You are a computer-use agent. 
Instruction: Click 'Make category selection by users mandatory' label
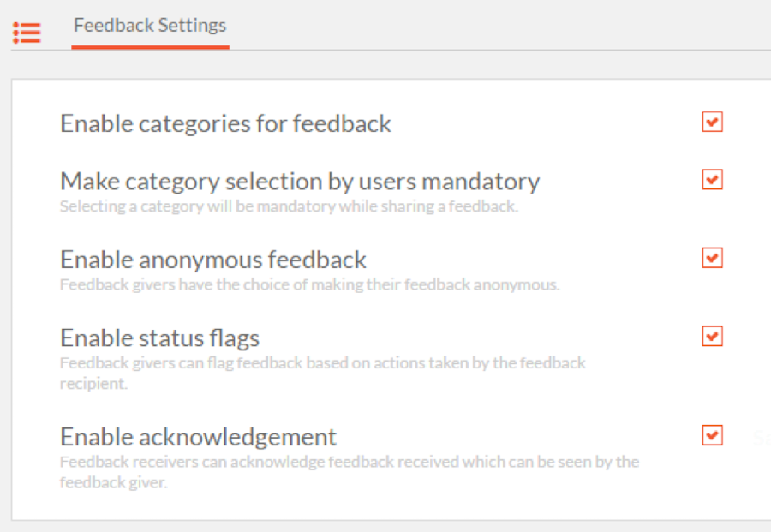click(300, 182)
